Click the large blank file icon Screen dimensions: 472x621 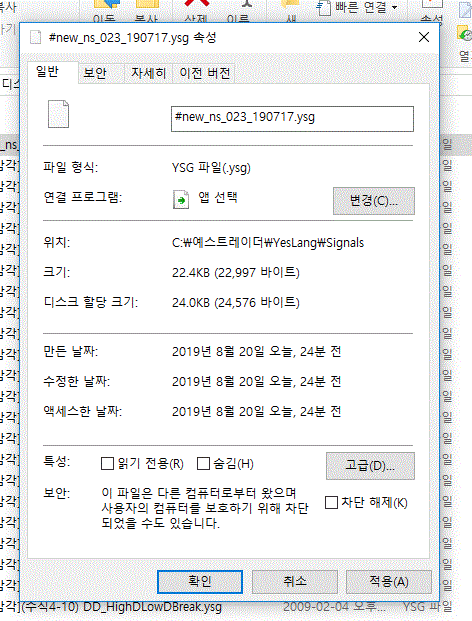click(x=59, y=114)
